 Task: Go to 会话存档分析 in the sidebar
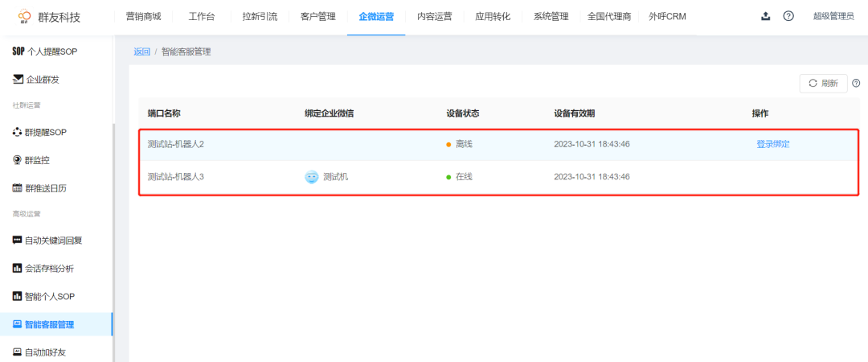click(x=43, y=269)
